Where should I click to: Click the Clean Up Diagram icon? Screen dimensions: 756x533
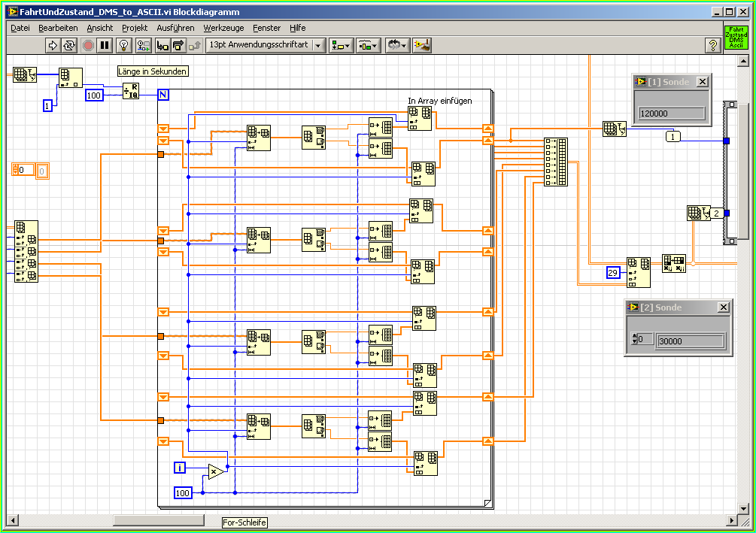click(x=423, y=46)
